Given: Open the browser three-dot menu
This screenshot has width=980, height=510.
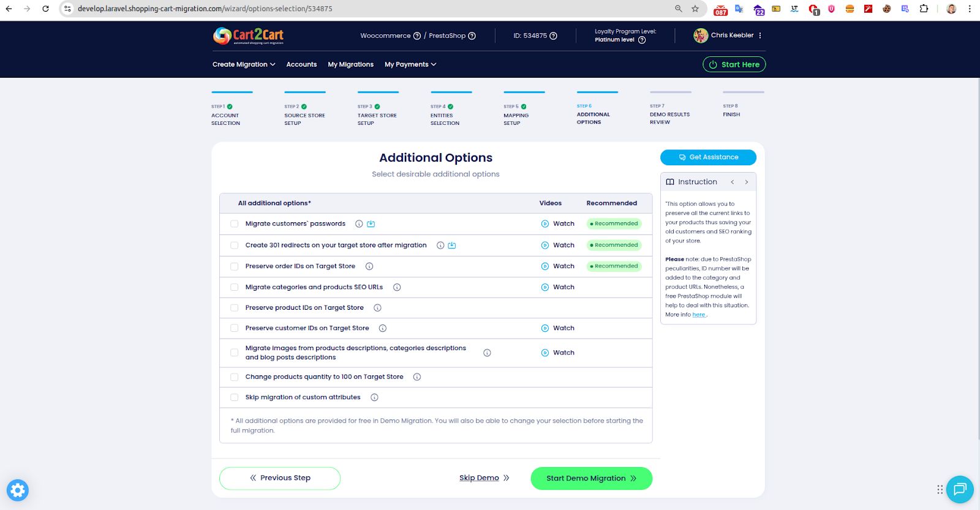Looking at the screenshot, I should pyautogui.click(x=970, y=9).
